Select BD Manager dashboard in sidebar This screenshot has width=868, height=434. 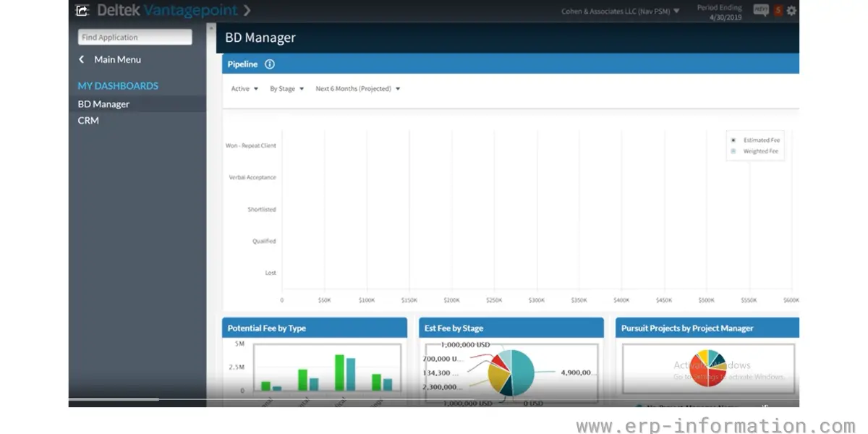137,104
